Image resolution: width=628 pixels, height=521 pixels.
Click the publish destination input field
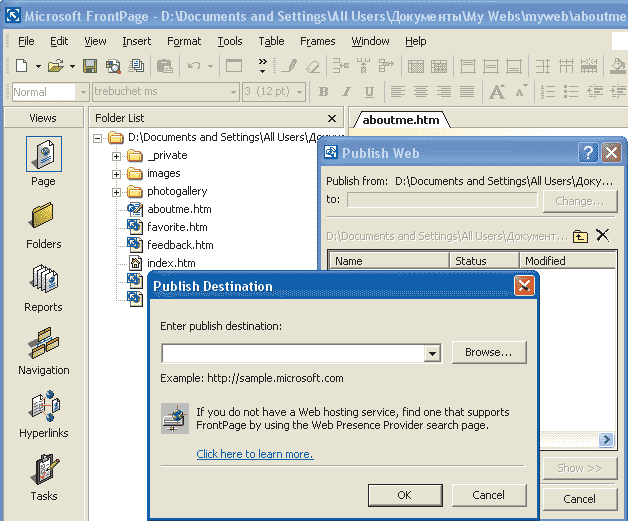[294, 353]
